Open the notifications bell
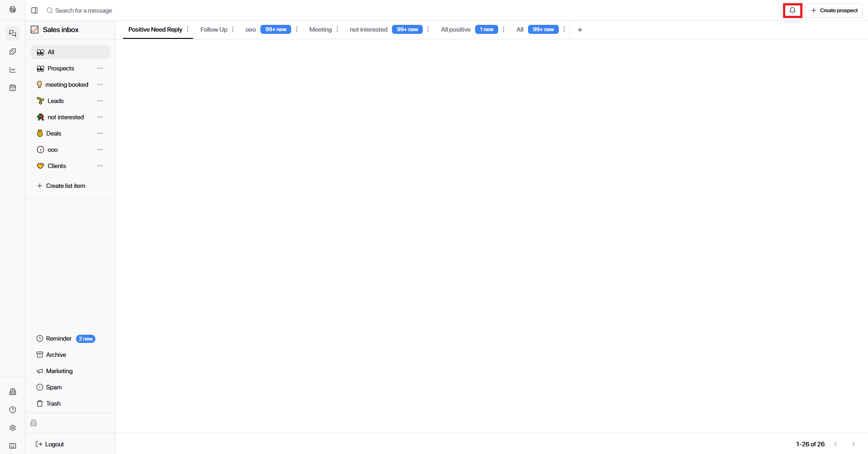 (x=793, y=10)
